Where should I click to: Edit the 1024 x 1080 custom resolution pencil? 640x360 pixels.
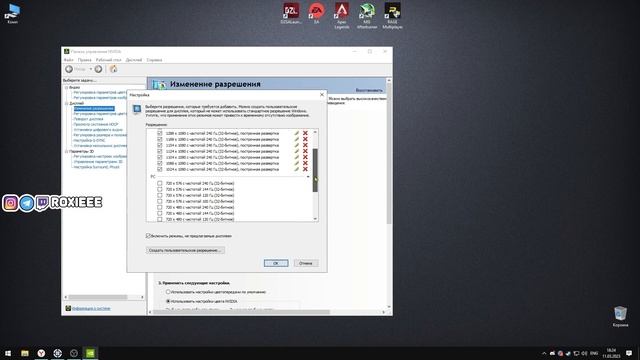point(297,169)
